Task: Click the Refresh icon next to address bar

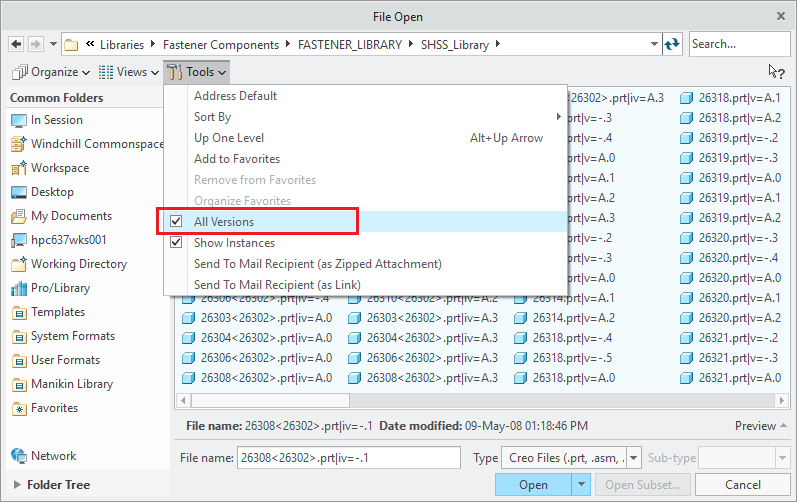Action: tap(672, 45)
